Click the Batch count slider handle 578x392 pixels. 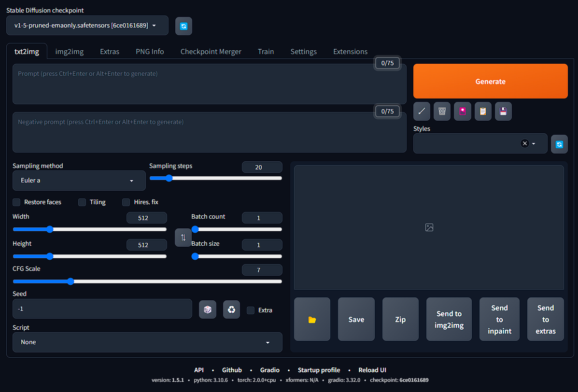[195, 229]
